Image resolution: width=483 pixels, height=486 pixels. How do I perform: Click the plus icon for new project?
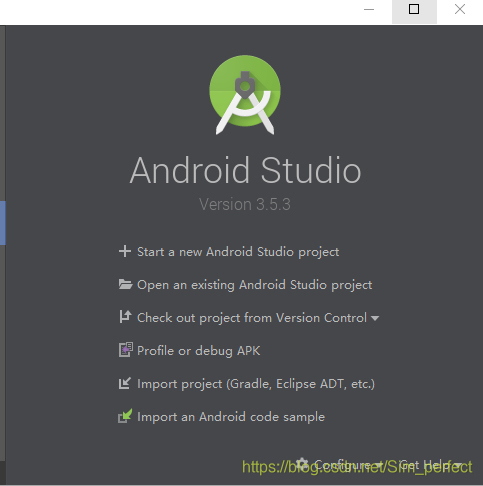125,251
